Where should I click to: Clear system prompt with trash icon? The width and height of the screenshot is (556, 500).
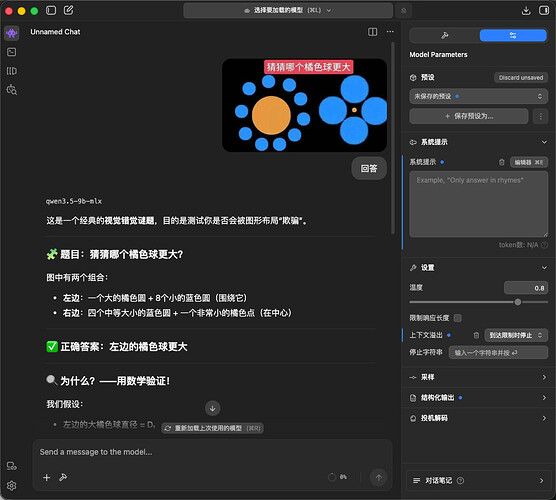[501, 162]
